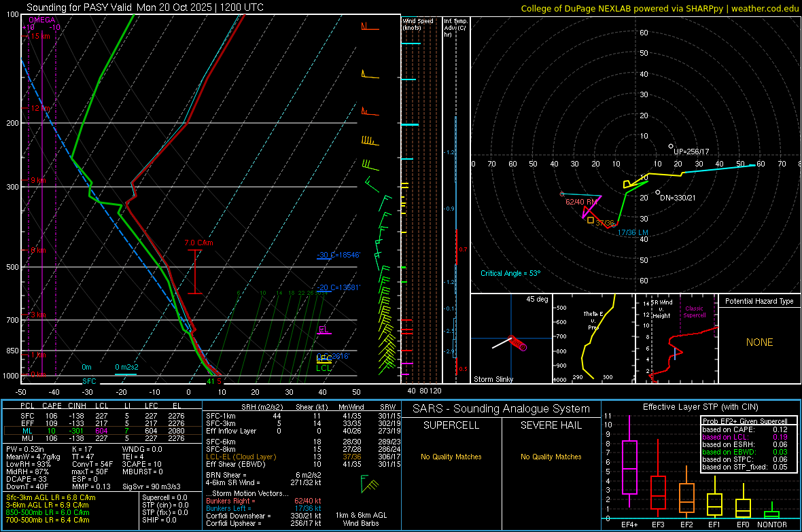The width and height of the screenshot is (802, 532).
Task: Click the 'Bunkers Left' storm motion row
Action: point(264,508)
